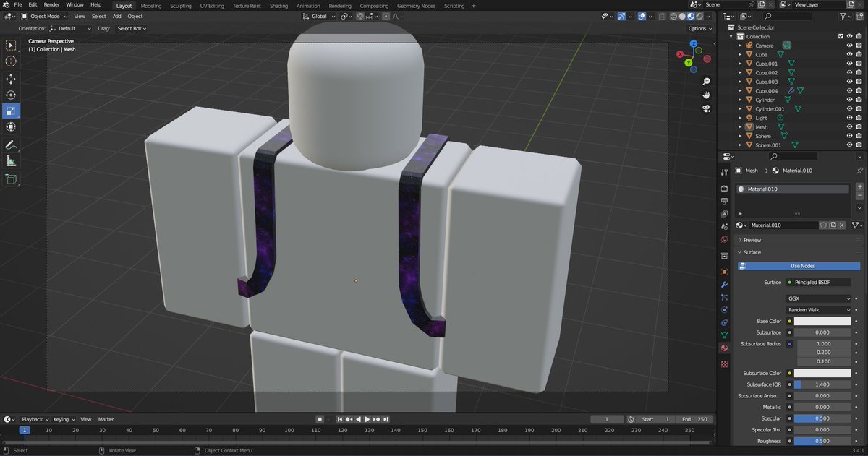Open the Tool properties tab
Screen dimensions: 868x456
(x=724, y=172)
